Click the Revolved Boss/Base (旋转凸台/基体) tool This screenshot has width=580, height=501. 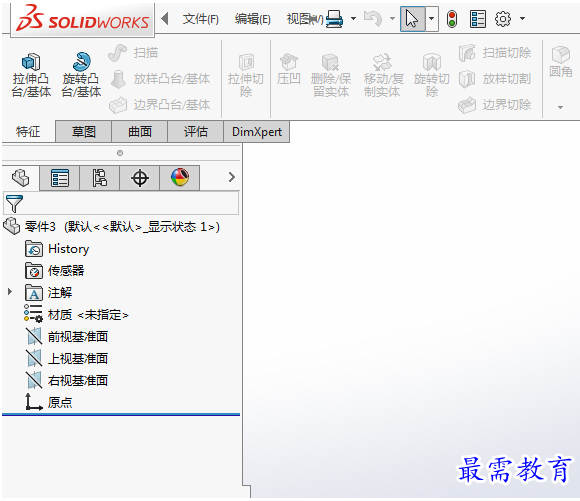(x=81, y=75)
